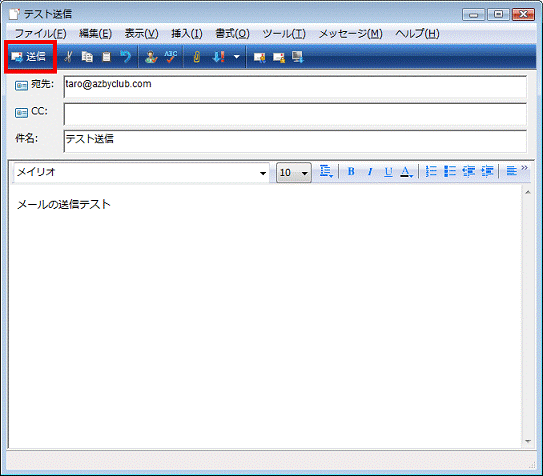The height and width of the screenshot is (476, 543).
Task: Open the font size 10 dropdown
Action: 305,173
